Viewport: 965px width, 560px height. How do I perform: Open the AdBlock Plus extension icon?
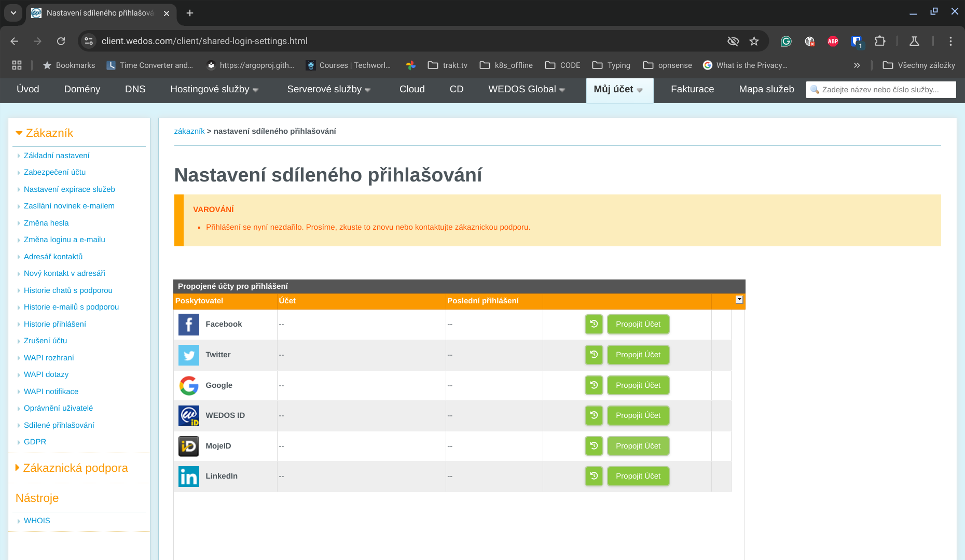pos(833,41)
